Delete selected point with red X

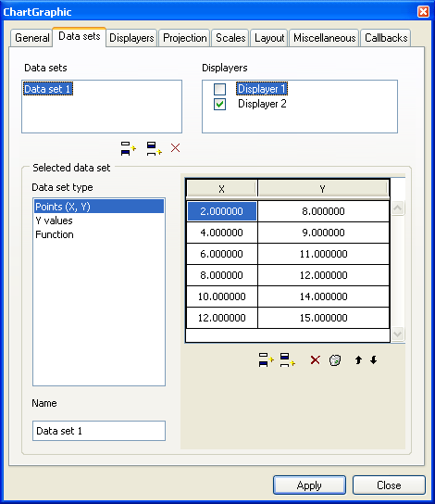click(x=315, y=359)
